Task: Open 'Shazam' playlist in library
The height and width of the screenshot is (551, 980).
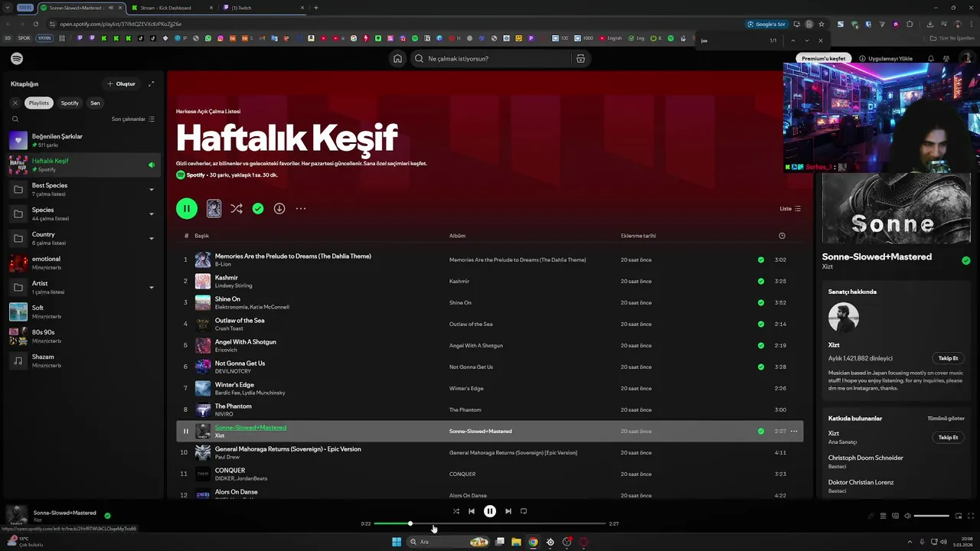Action: coord(84,360)
